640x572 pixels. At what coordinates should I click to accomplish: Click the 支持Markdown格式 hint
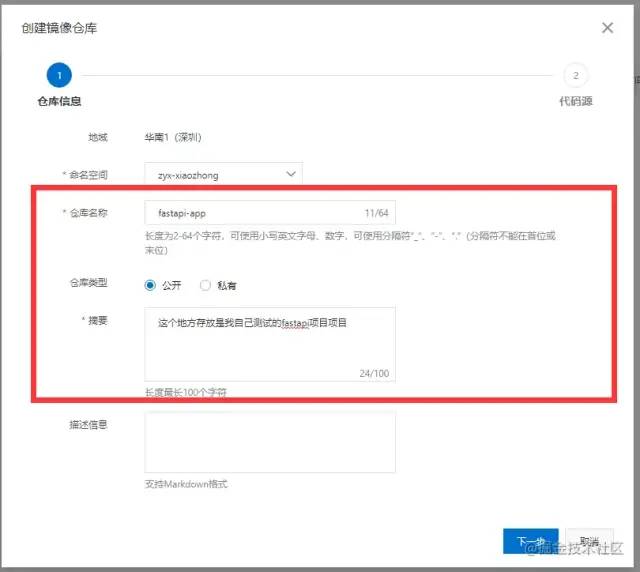pos(186,484)
